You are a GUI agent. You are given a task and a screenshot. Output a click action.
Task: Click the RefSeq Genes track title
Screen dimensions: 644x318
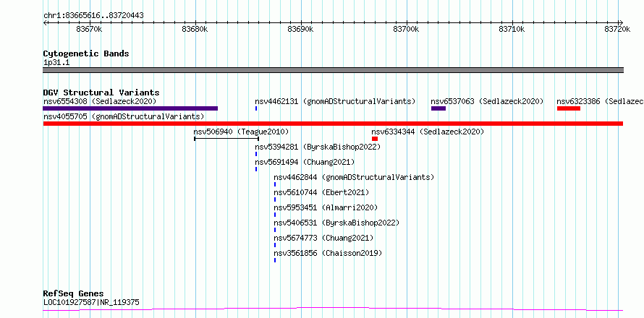coord(73,294)
